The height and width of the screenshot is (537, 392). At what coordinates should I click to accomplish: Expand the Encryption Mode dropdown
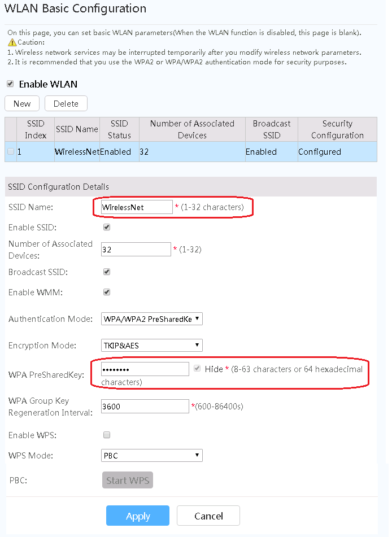coord(151,345)
